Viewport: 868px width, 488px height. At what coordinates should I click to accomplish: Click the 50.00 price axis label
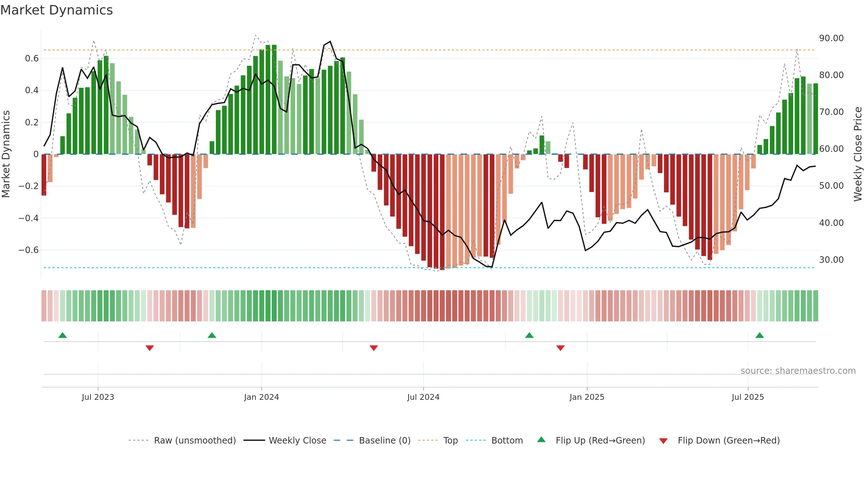click(x=831, y=186)
